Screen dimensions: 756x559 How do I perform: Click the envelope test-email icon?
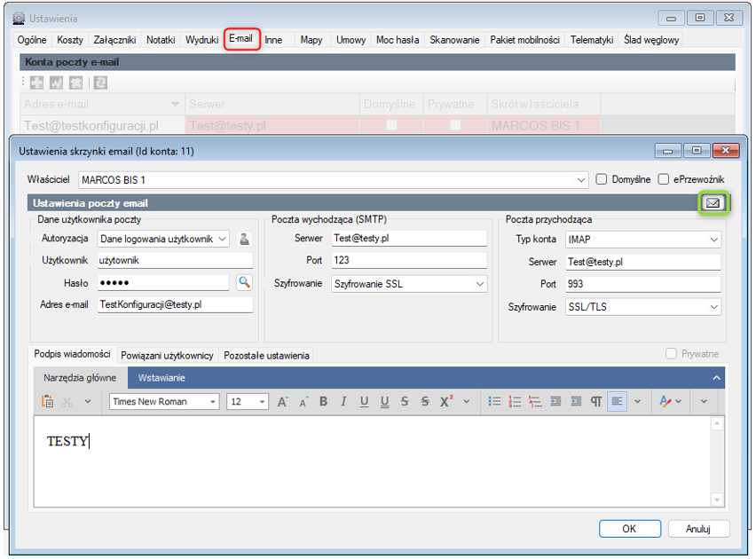pos(713,203)
